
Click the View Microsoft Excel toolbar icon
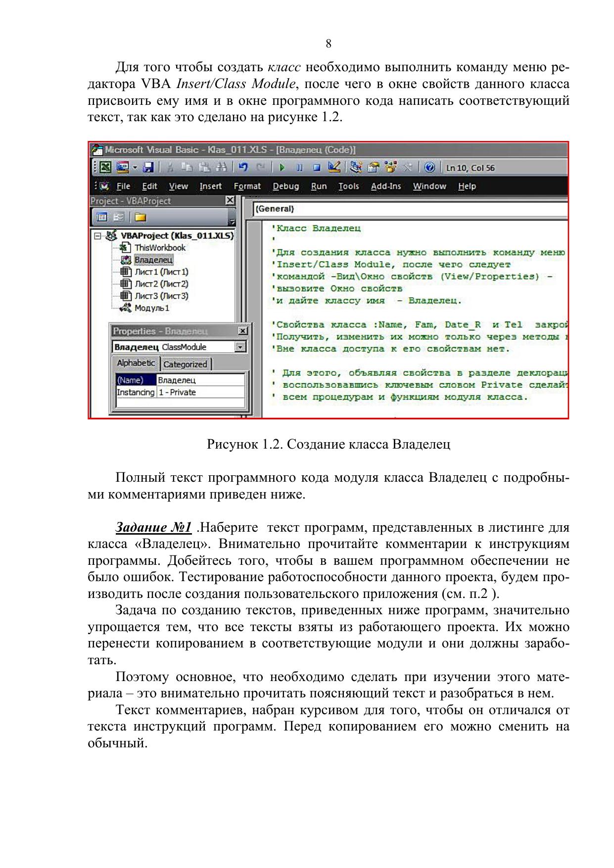click(105, 168)
